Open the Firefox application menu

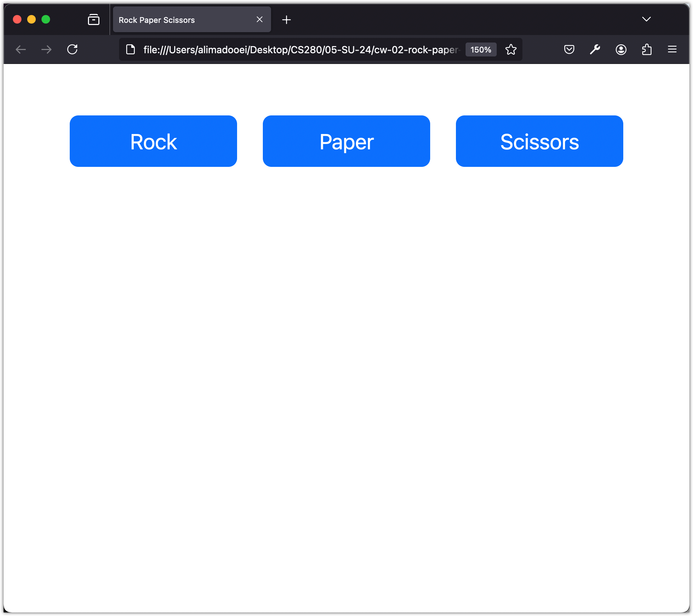click(672, 49)
